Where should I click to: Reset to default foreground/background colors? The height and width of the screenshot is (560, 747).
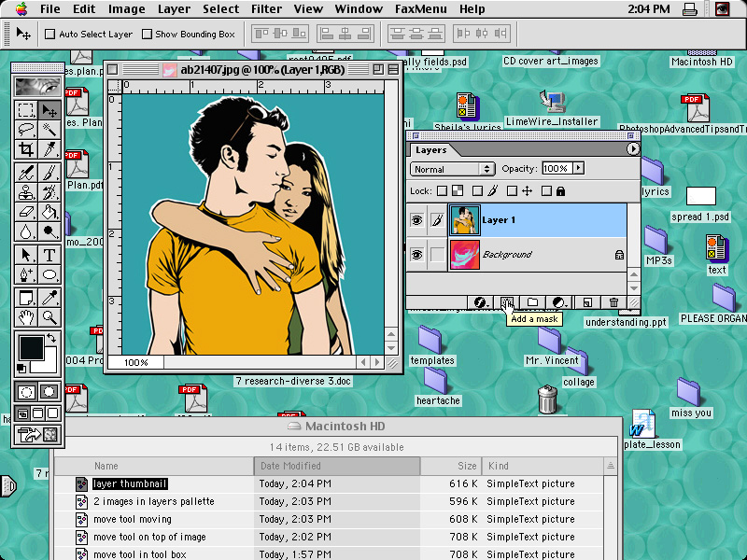(x=21, y=368)
